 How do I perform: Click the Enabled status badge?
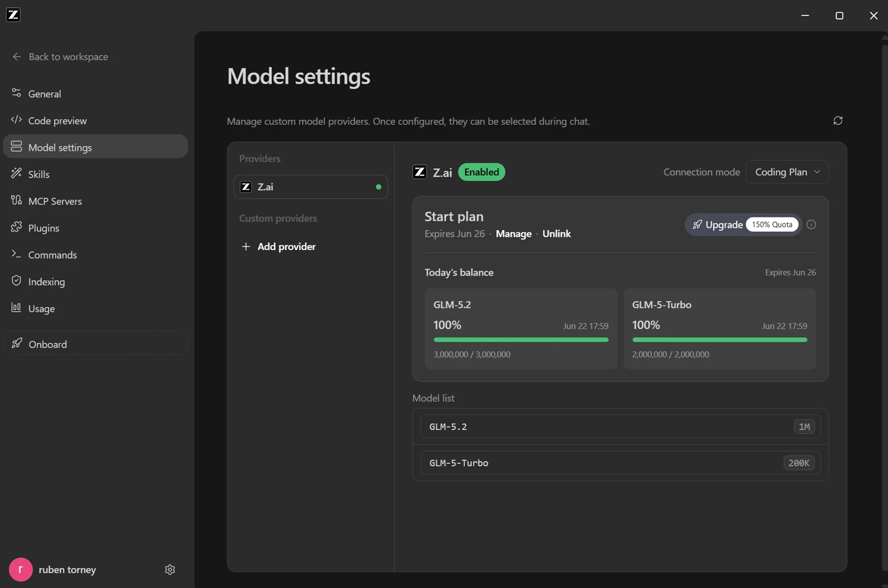pyautogui.click(x=482, y=172)
